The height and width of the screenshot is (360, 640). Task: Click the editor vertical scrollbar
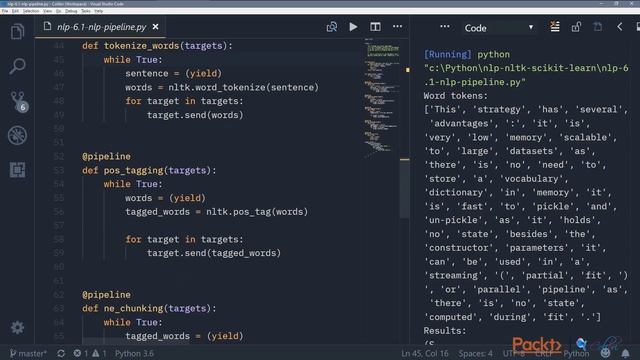coord(404,189)
